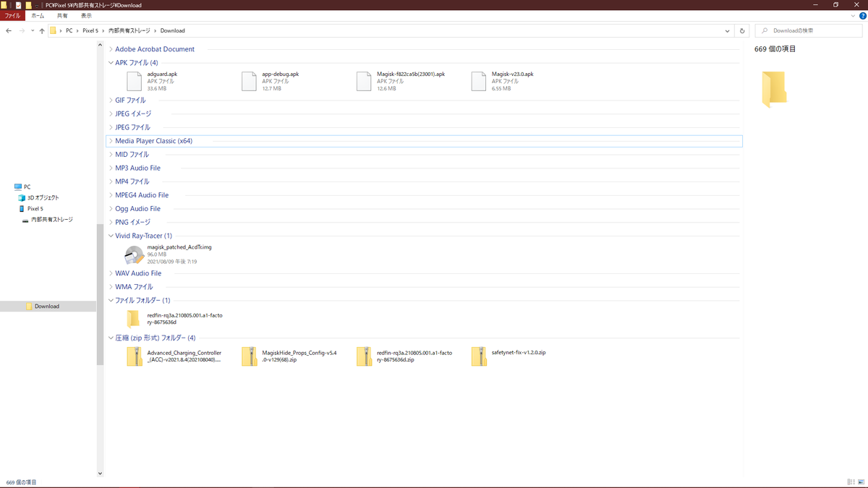
Task: Expand the ribbon chevron
Action: 854,15
